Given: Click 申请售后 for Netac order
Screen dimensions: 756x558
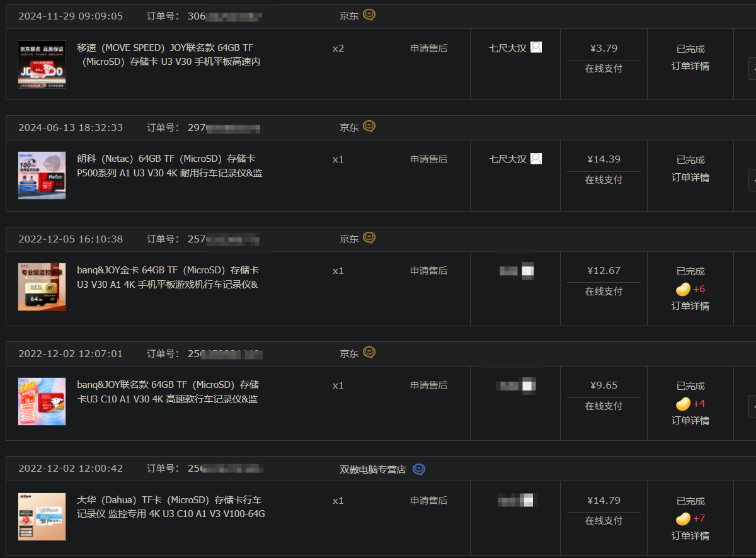Looking at the screenshot, I should click(x=429, y=159).
